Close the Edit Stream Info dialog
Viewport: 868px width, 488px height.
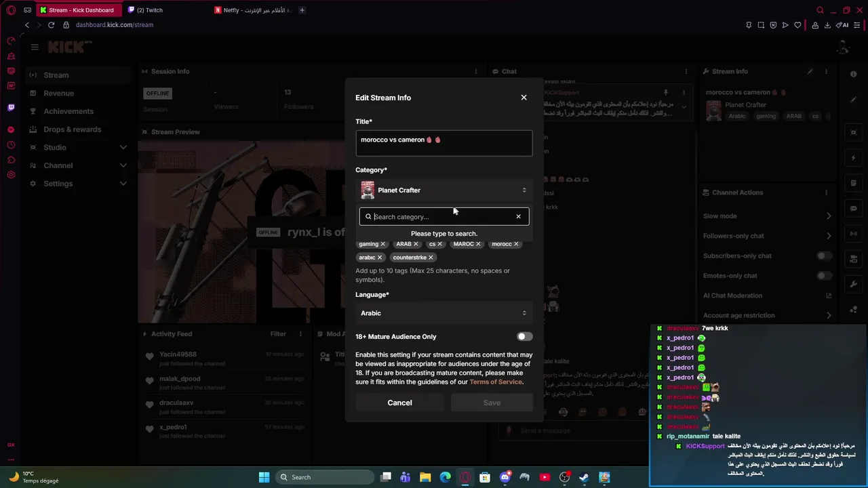coord(524,98)
